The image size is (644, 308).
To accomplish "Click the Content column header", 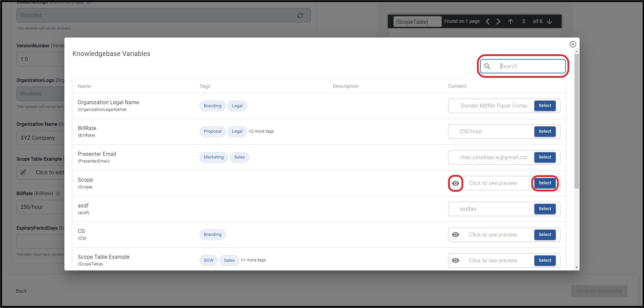I will click(x=457, y=86).
